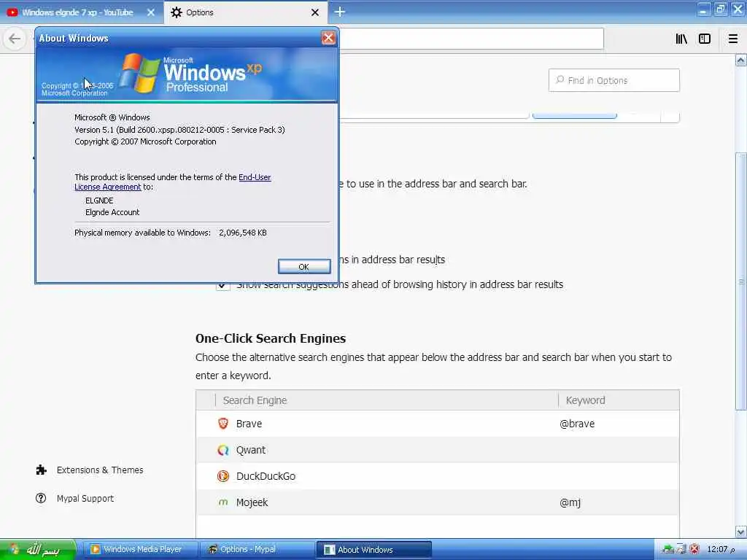747x560 pixels.
Task: Click the magnifier icon in Find in Options
Action: 560,80
